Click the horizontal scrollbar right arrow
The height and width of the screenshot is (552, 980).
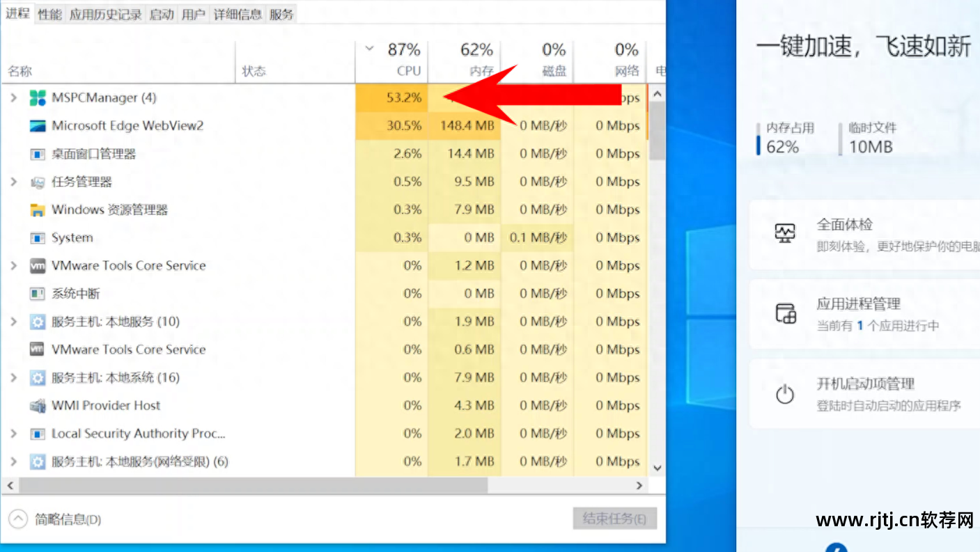point(640,485)
